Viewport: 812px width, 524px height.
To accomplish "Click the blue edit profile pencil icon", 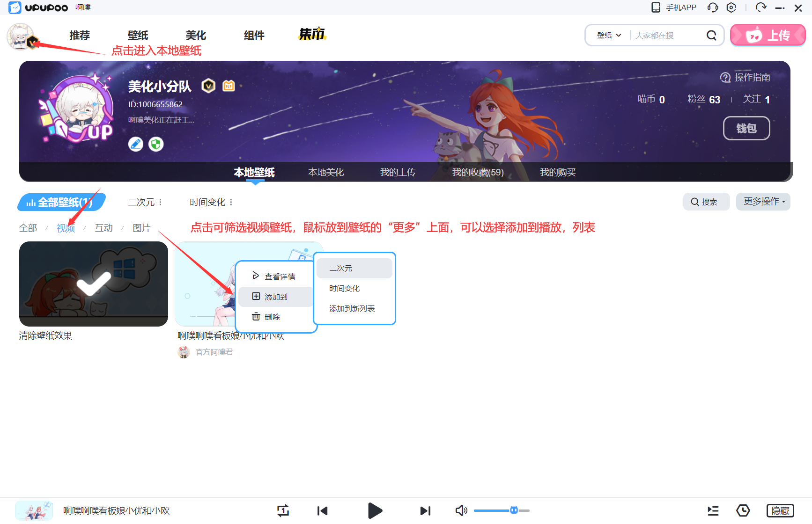I will [136, 144].
